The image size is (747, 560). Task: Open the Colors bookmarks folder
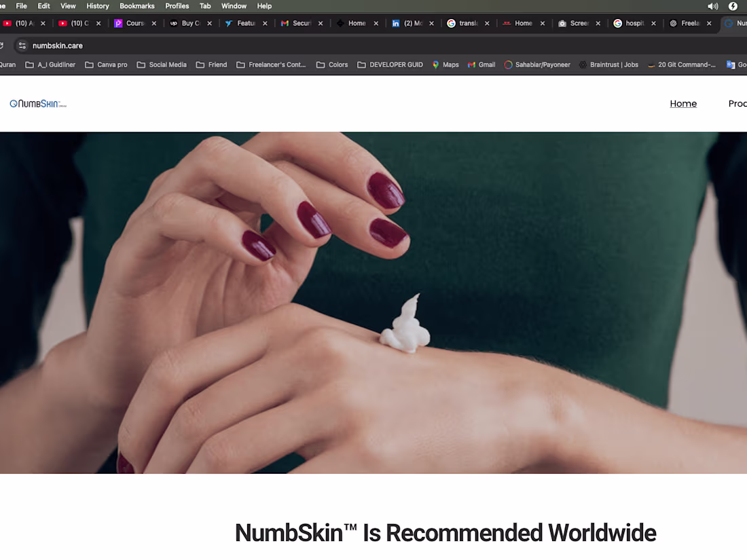click(332, 64)
